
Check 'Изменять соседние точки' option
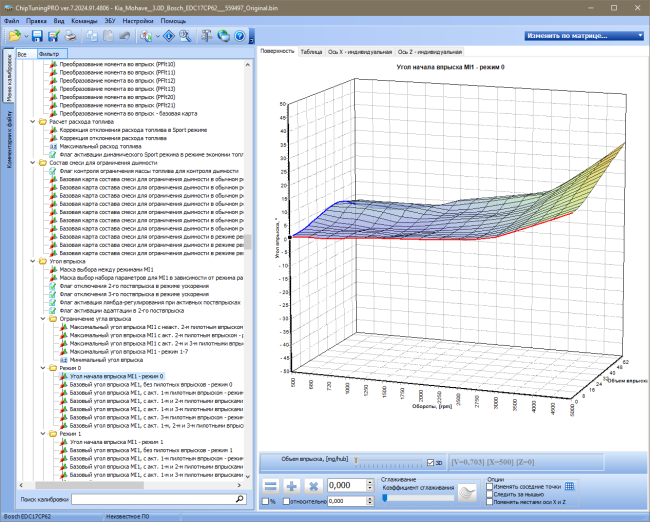click(490, 486)
